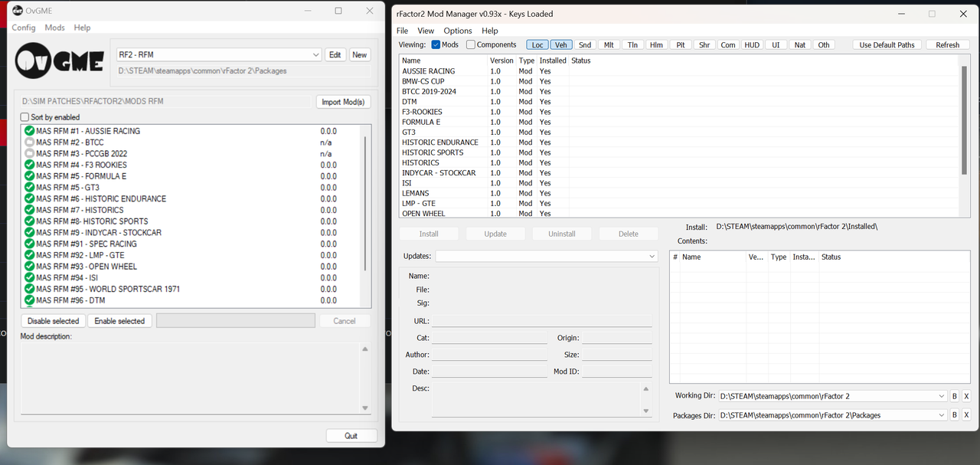Click green check icon of MAS RFM #4 - F3 ROOKIES
The width and height of the screenshot is (980, 465).
(30, 165)
